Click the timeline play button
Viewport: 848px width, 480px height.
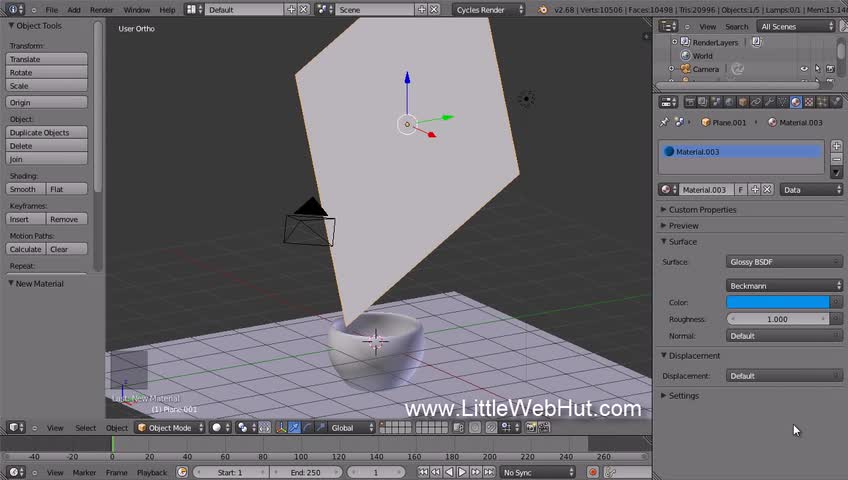(462, 472)
